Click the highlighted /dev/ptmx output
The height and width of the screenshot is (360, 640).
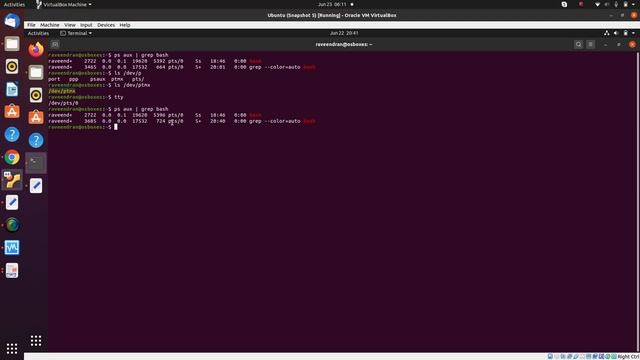pyautogui.click(x=62, y=91)
